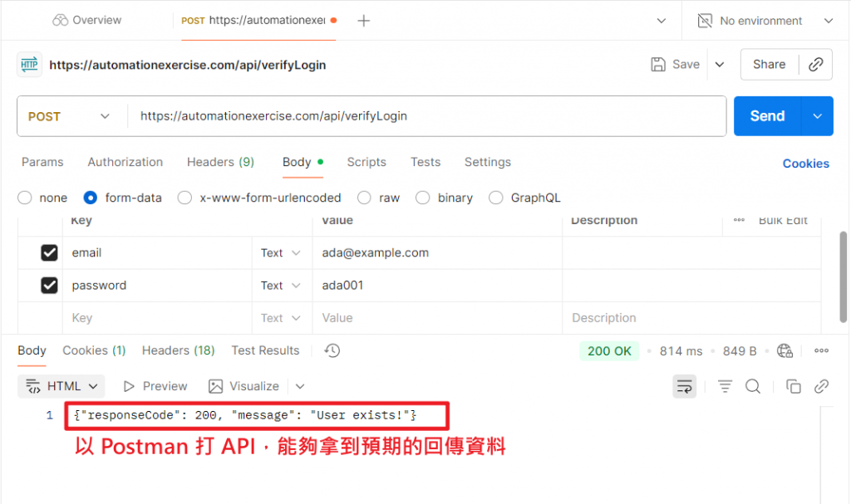Select the POST automationexercise request tab
The width and height of the screenshot is (851, 504).
tap(258, 21)
